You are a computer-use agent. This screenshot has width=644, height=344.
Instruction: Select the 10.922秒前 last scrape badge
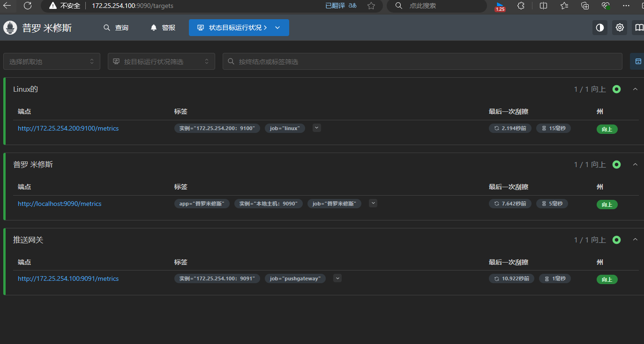[x=511, y=278]
